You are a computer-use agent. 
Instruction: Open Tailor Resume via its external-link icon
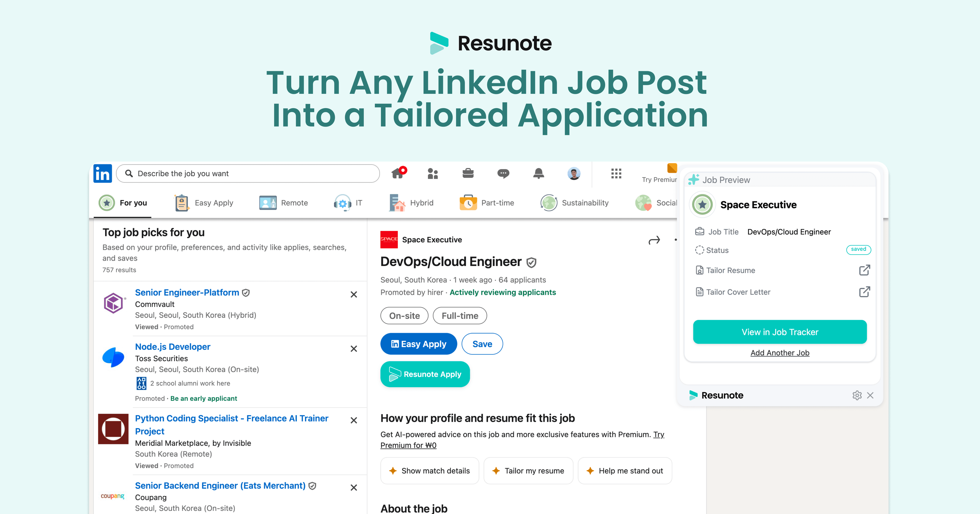click(x=864, y=270)
